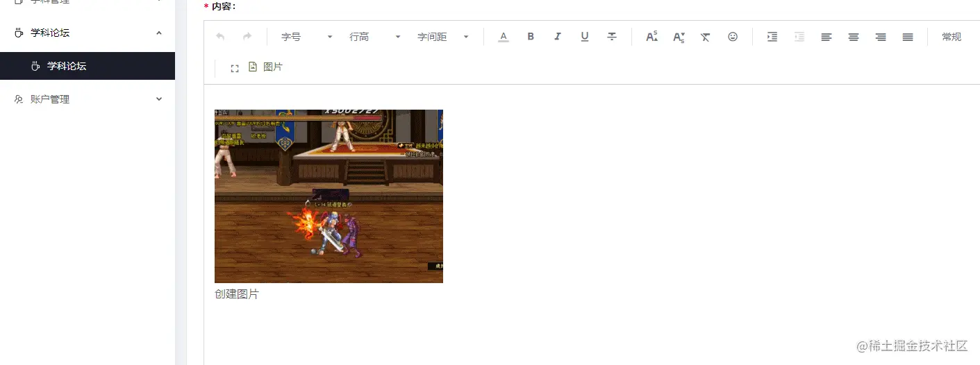This screenshot has width=980, height=365.
Task: Open the 字号 font size dropdown
Action: 306,37
